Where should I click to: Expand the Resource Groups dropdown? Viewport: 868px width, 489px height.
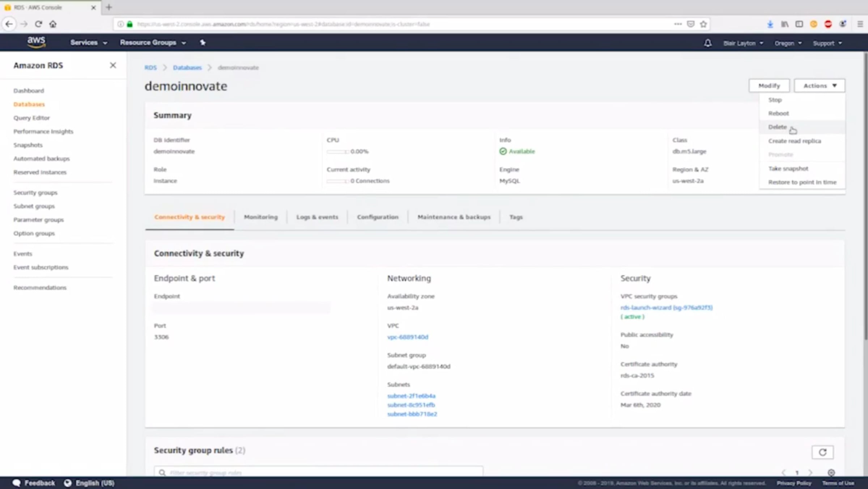pyautogui.click(x=153, y=43)
